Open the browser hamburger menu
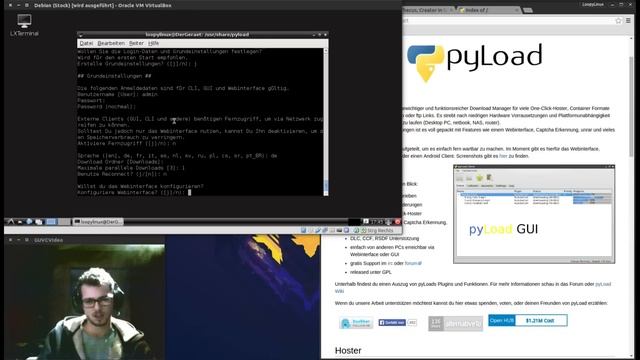 [x=629, y=20]
